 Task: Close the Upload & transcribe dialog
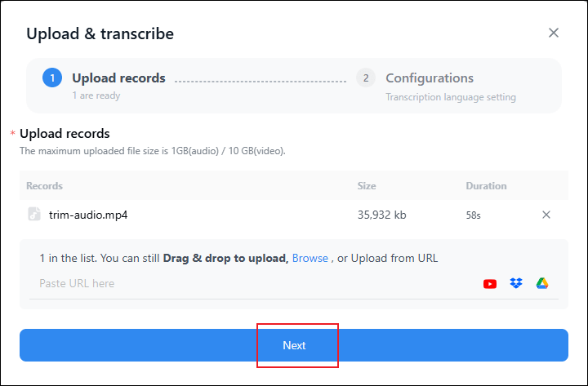[x=554, y=33]
